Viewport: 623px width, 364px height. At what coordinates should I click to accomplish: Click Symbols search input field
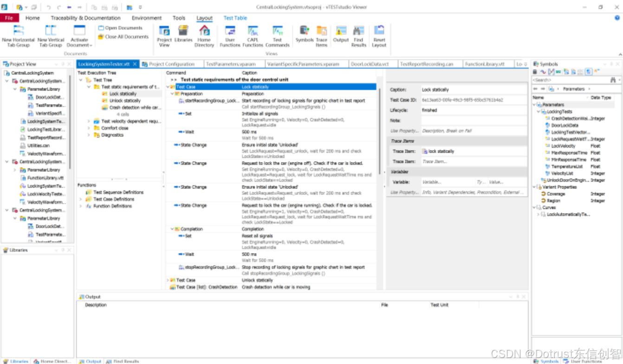coord(570,80)
